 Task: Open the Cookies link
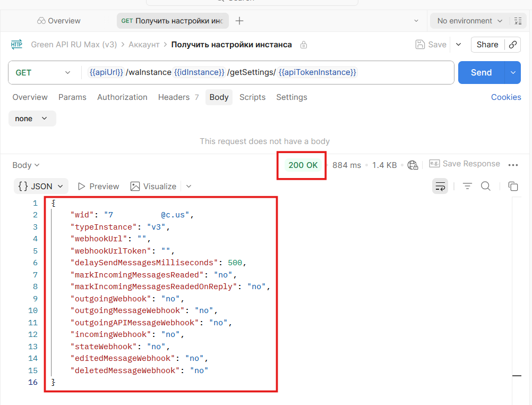coord(505,97)
